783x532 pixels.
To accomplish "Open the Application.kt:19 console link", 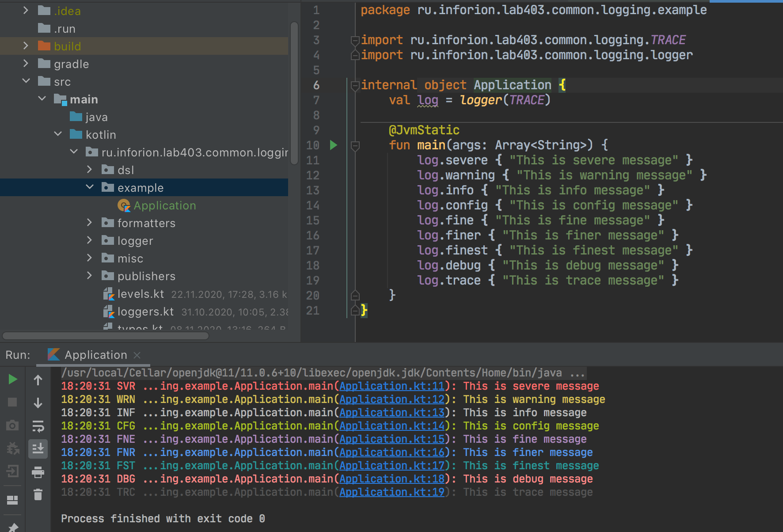I will click(391, 492).
